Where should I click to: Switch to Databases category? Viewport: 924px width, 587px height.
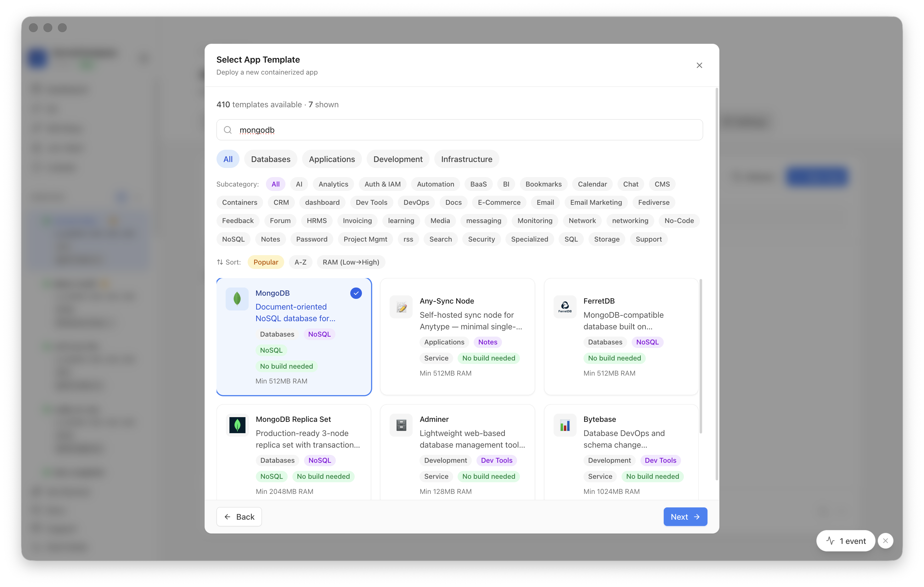point(271,159)
